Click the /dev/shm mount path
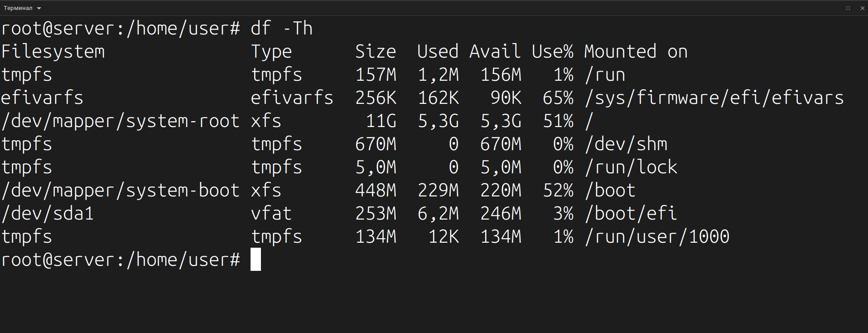Screen dimensions: 868x333 coord(626,144)
